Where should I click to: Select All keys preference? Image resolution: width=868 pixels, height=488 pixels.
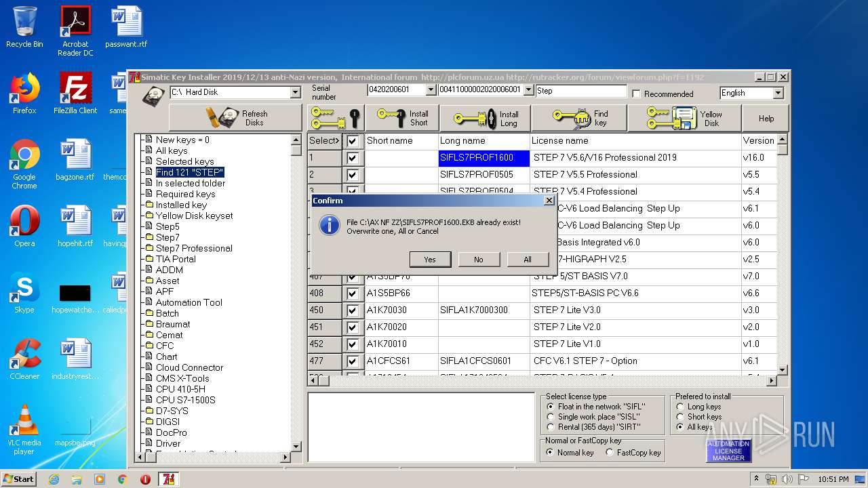(680, 427)
